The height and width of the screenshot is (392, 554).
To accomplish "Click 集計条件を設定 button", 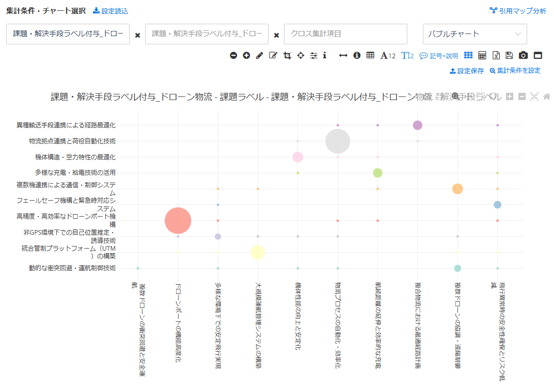I will tap(515, 71).
